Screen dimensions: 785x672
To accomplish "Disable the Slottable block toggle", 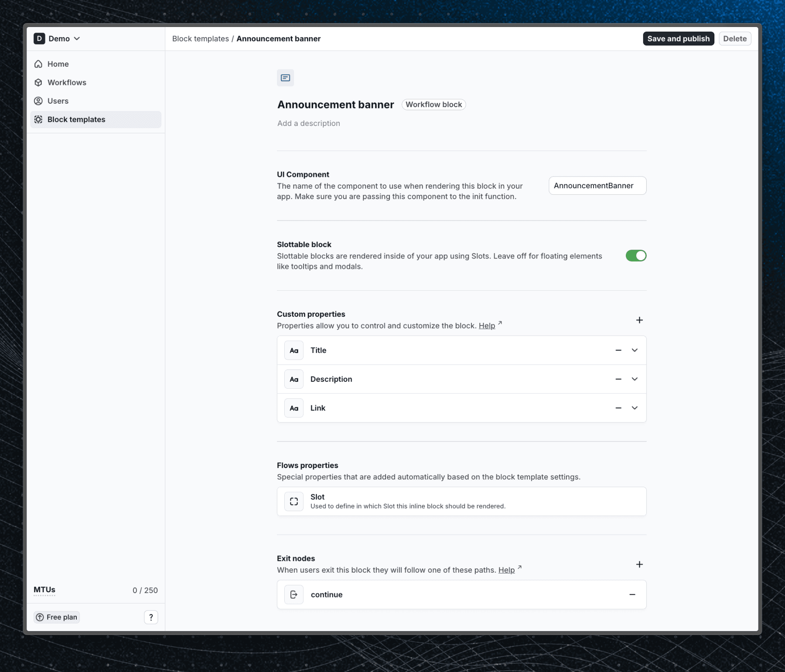I will pyautogui.click(x=636, y=256).
